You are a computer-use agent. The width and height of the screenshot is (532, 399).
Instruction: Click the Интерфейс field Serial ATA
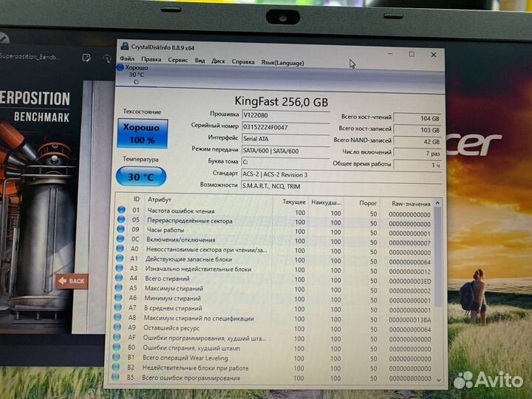(285, 139)
